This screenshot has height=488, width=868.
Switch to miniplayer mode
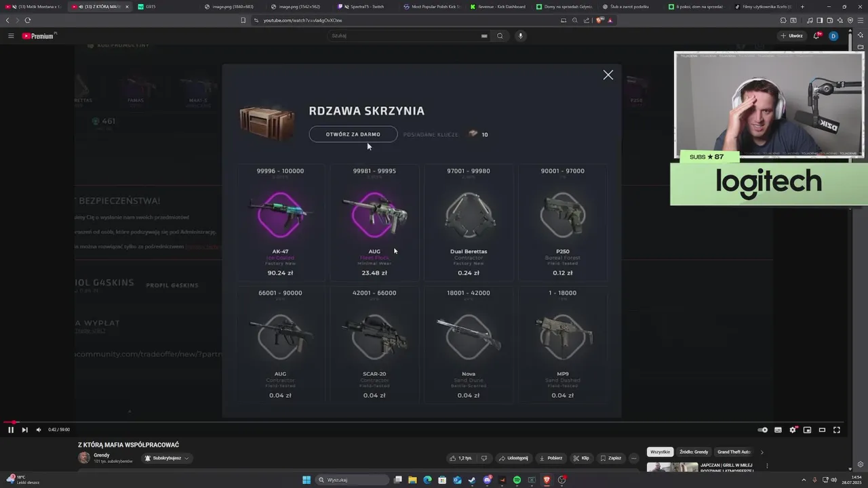coord(807,430)
